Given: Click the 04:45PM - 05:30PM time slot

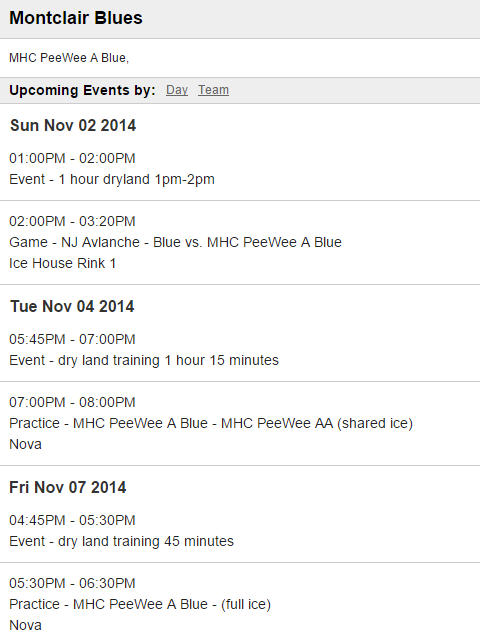Looking at the screenshot, I should pos(72,520).
